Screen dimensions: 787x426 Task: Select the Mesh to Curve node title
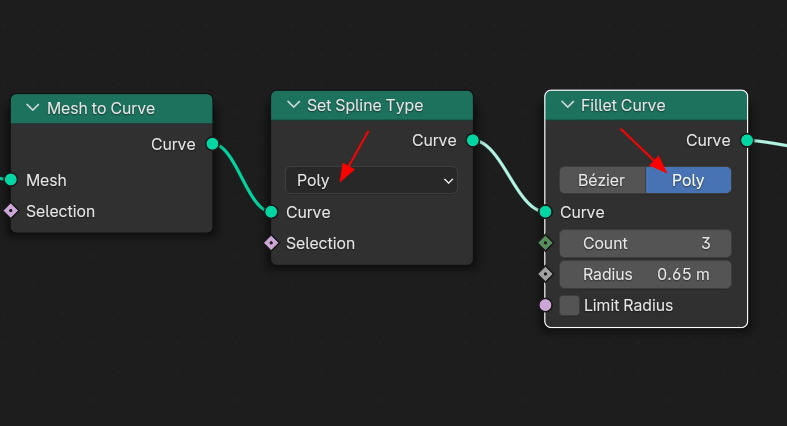pos(101,108)
